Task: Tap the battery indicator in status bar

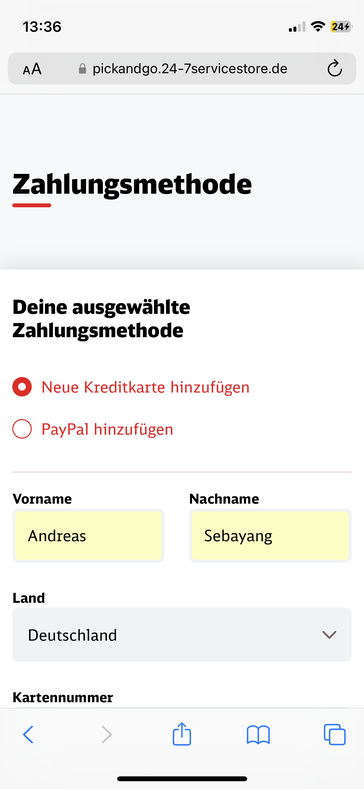Action: pyautogui.click(x=340, y=27)
